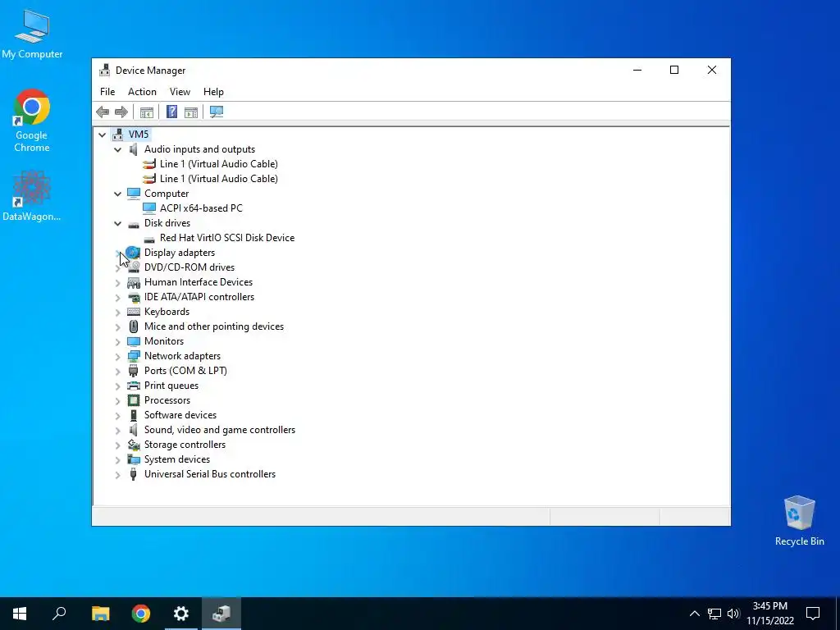Open the View menu
This screenshot has height=630, width=840.
click(180, 92)
